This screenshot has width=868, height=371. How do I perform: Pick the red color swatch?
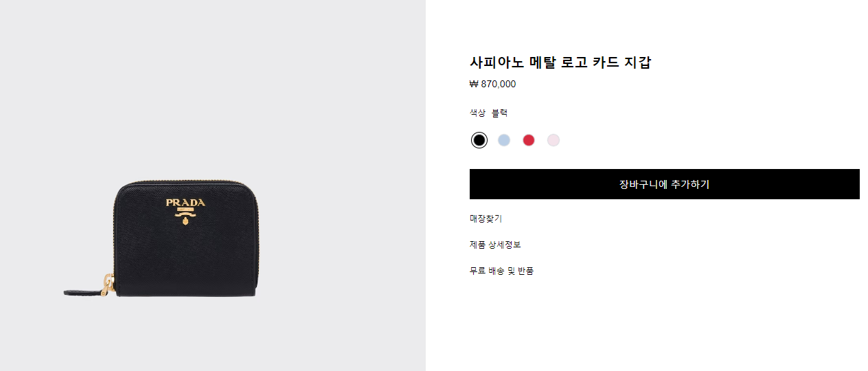(x=529, y=140)
